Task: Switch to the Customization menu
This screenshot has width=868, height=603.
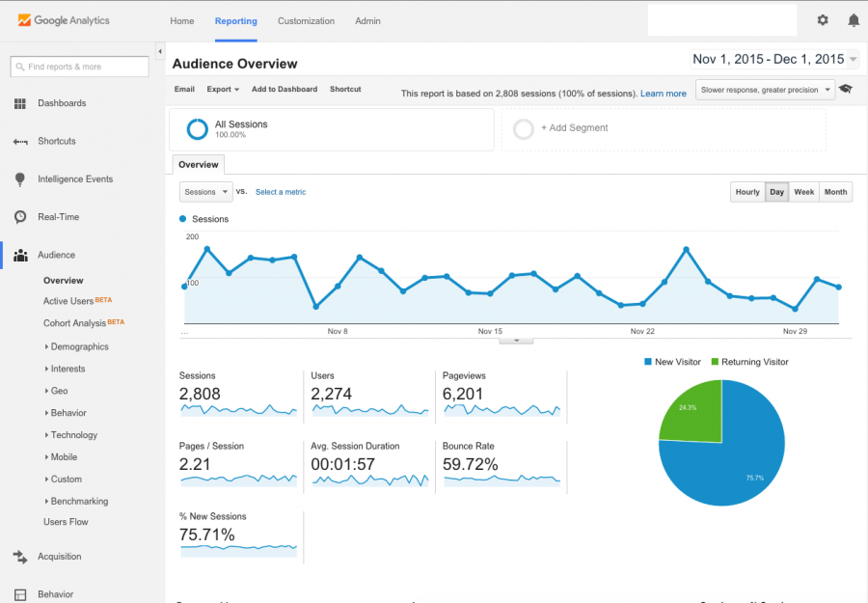Action: (x=306, y=20)
